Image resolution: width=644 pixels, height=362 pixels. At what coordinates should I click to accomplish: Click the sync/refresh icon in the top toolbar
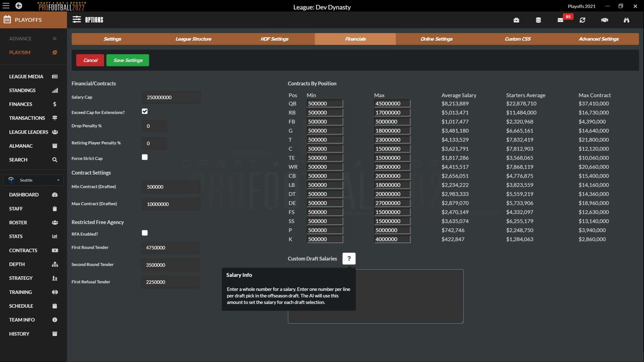[583, 20]
